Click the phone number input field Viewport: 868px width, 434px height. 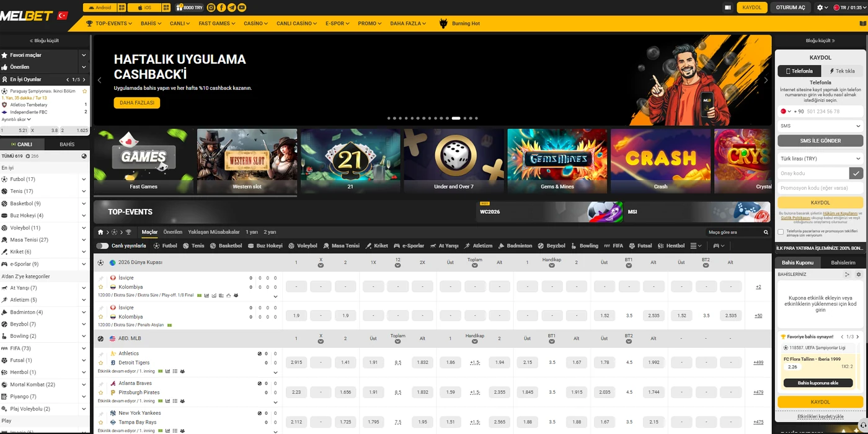pos(834,112)
